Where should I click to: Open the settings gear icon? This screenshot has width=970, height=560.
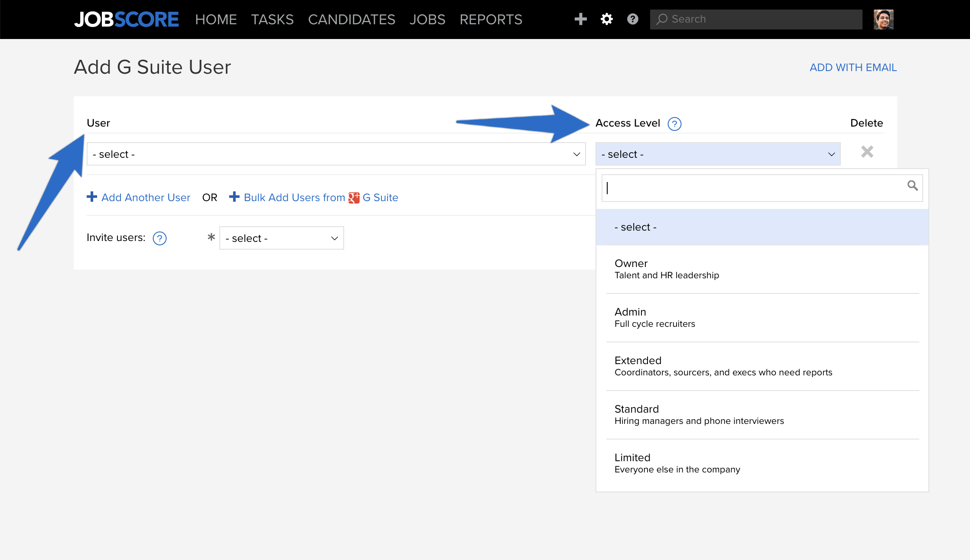(x=606, y=19)
